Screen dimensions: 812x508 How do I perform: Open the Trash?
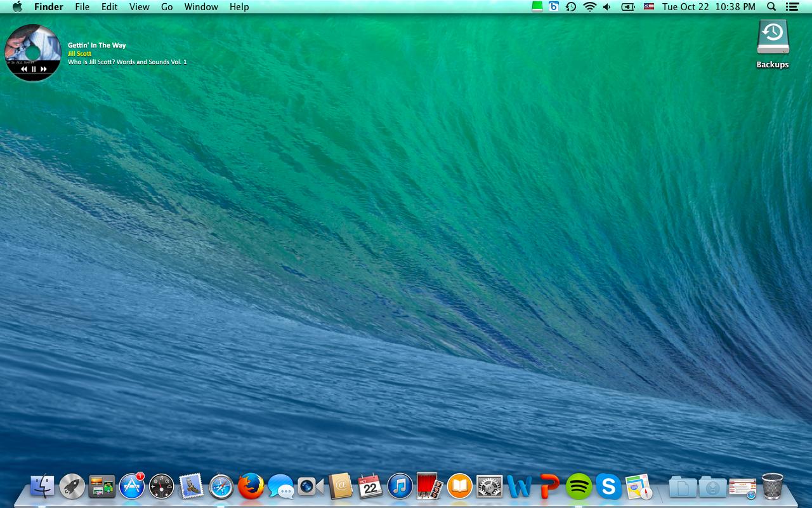(x=772, y=486)
